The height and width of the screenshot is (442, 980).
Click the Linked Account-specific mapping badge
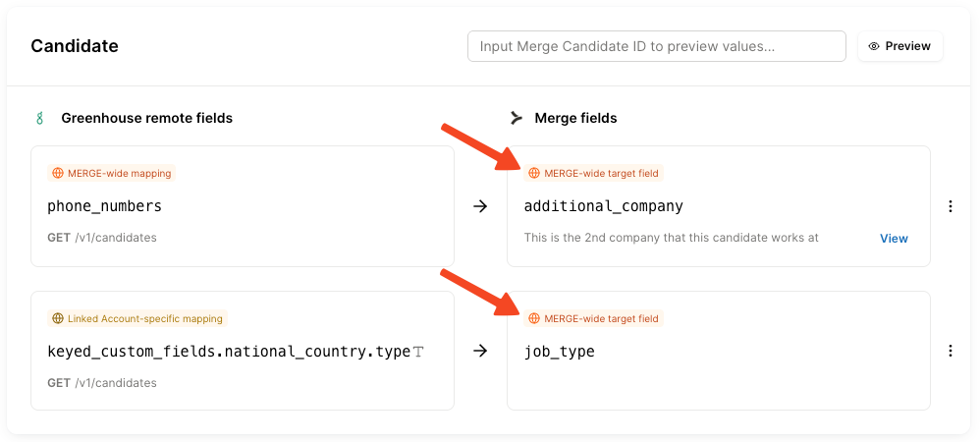click(x=137, y=318)
